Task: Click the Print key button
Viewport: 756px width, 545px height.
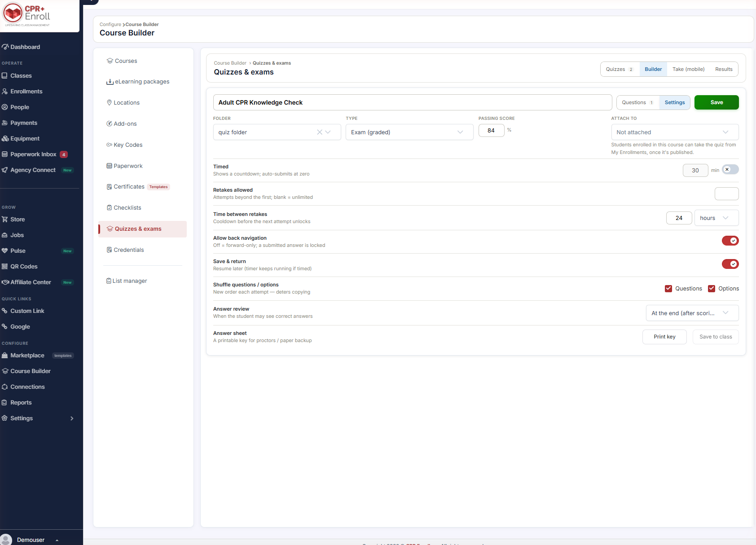Action: (x=664, y=337)
